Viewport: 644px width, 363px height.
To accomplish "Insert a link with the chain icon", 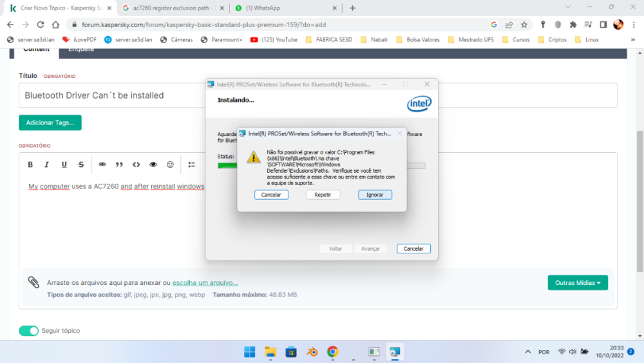I will 102,164.
